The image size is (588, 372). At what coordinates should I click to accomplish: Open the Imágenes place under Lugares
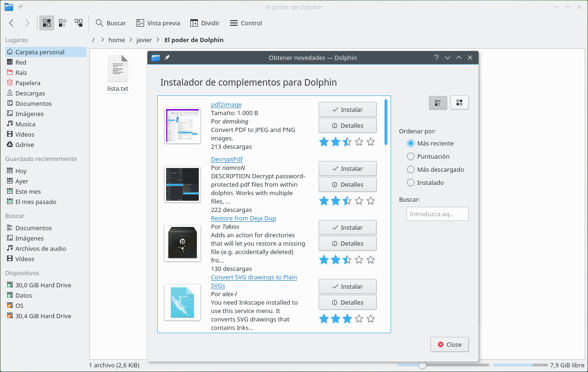(46, 114)
